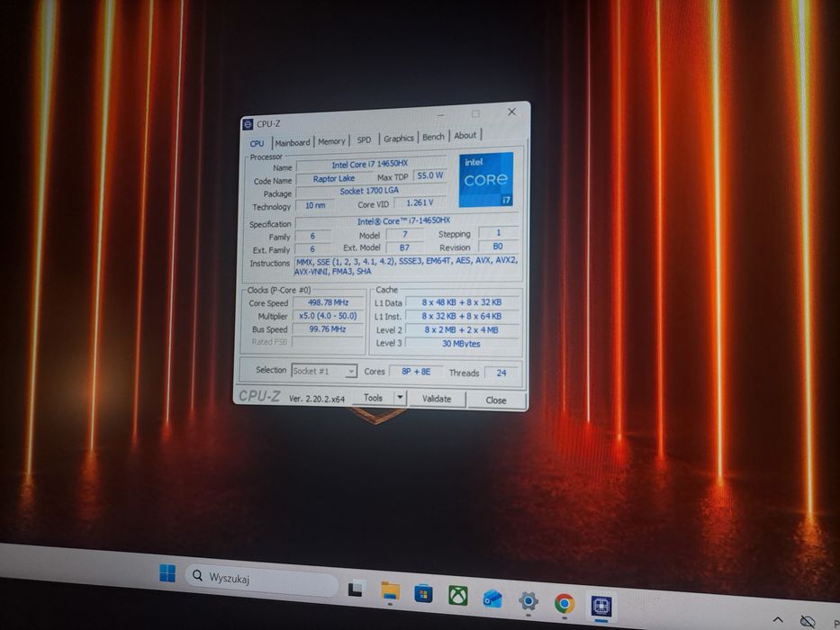
Task: Click the Bus Speed value 99.76 MHz
Action: coord(328,328)
